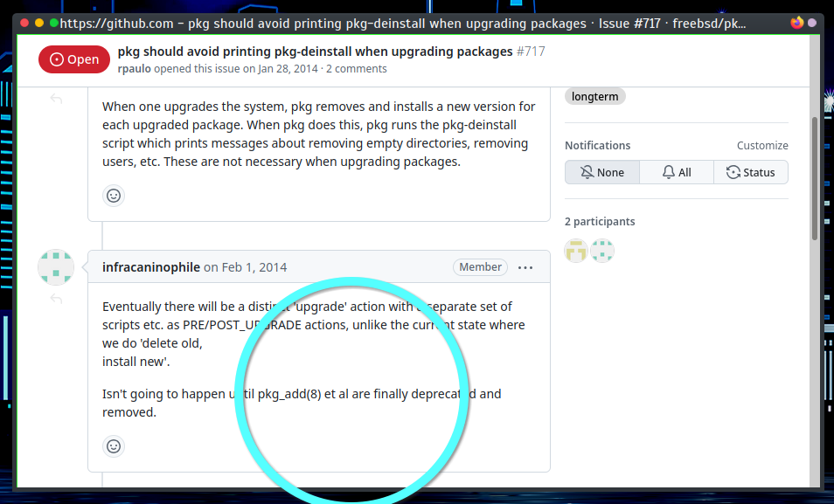Click the reply arrow beside first comment
Screen dimensions: 834x504
(56, 99)
